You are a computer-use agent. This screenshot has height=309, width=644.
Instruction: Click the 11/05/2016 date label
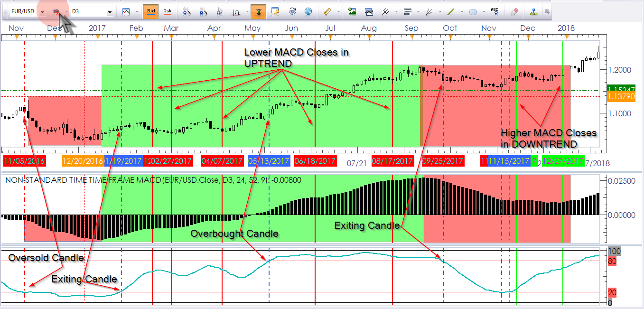click(24, 161)
